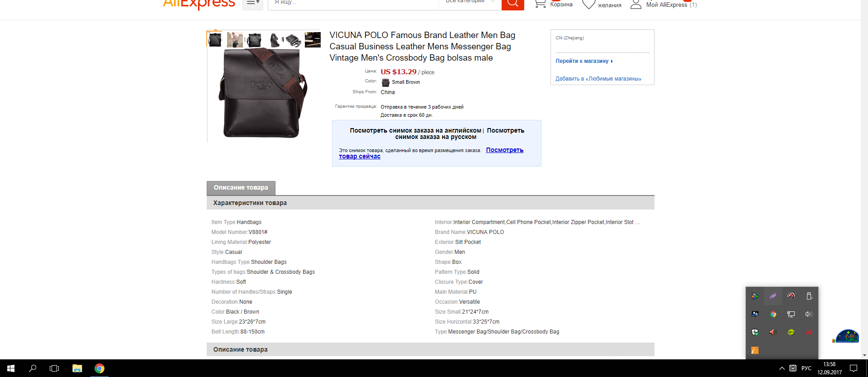Open the shopping cart (Корзина)

tap(553, 4)
